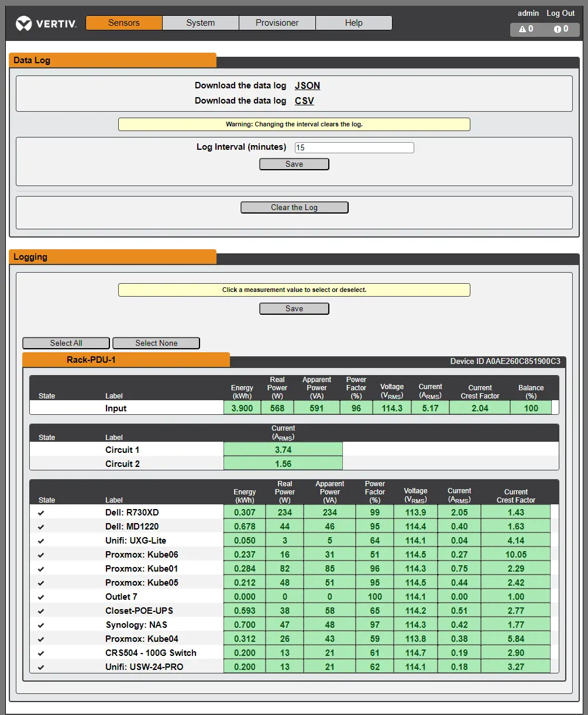Image resolution: width=588 pixels, height=715 pixels.
Task: Toggle logging of Input Energy value 3.900
Action: (x=242, y=408)
